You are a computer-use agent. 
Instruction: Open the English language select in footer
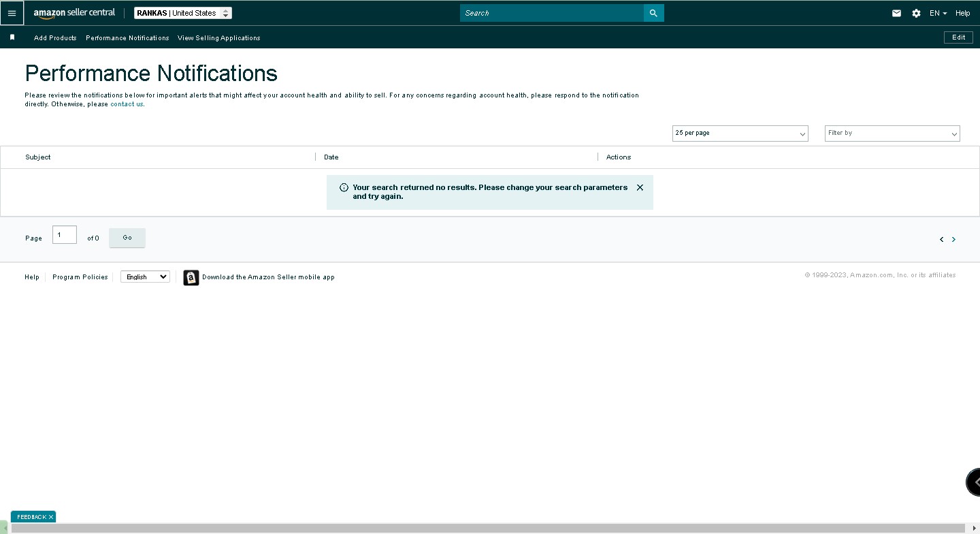[145, 277]
